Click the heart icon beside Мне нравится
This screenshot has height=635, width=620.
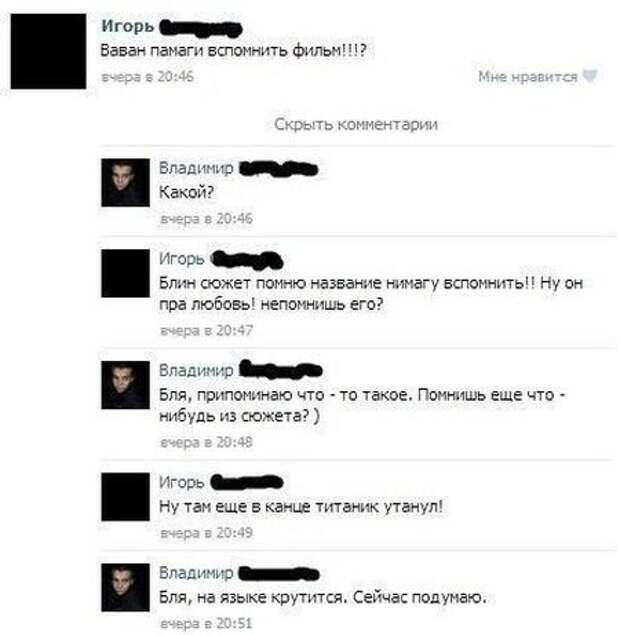590,76
